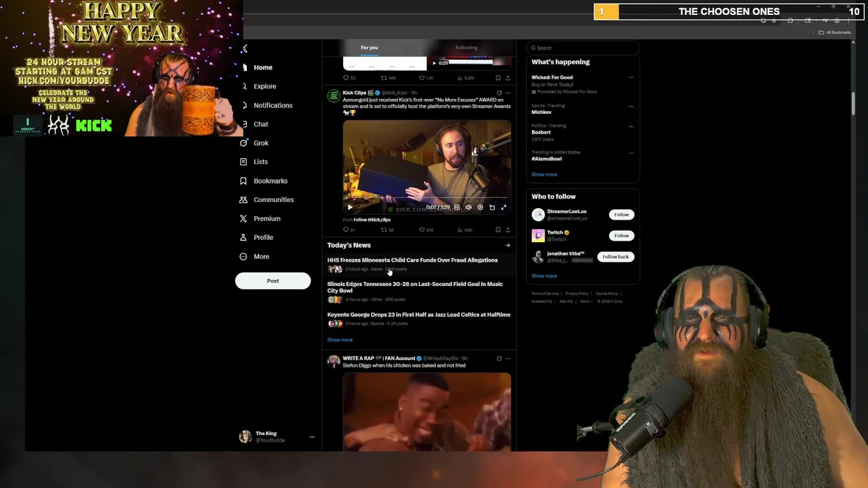Like the Kick Clips post
This screenshot has width=868, height=488.
point(426,230)
